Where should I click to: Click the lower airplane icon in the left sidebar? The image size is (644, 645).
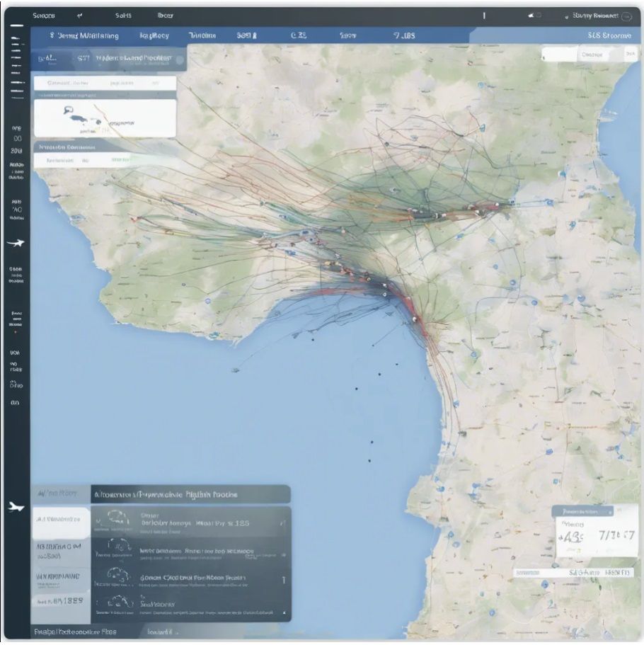point(15,506)
